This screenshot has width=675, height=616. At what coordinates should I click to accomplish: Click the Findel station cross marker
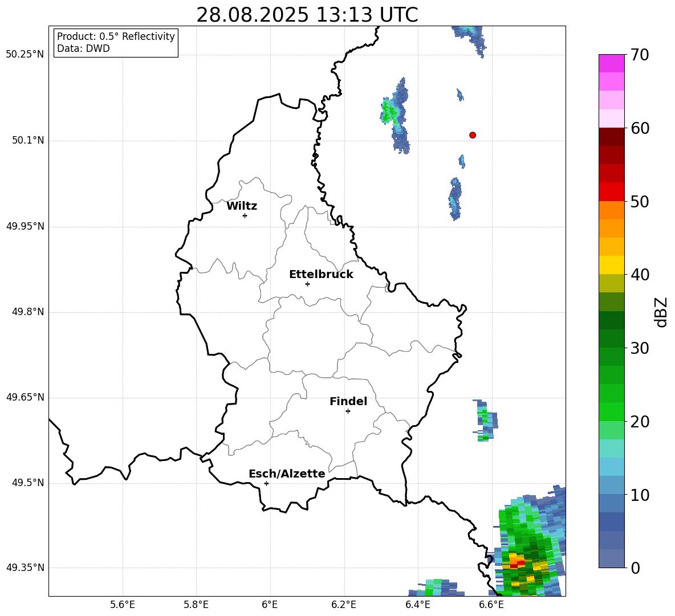[x=348, y=411]
